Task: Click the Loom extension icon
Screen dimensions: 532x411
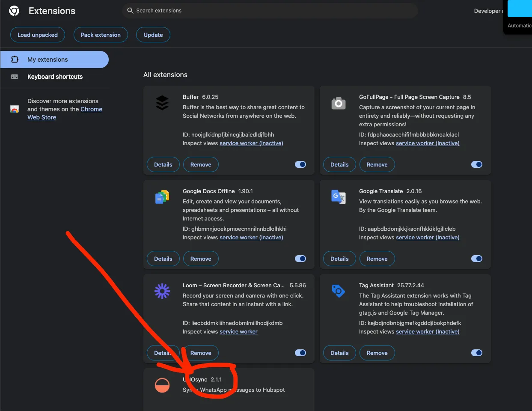Action: tap(162, 291)
